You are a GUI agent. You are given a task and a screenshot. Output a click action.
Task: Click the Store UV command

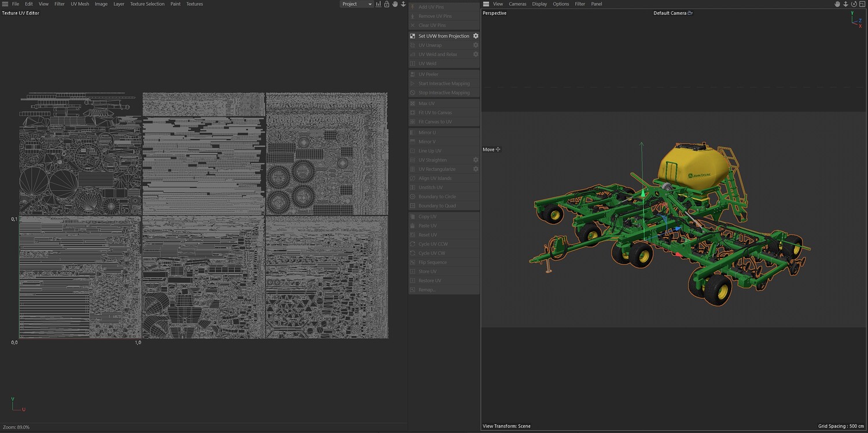[x=444, y=271]
